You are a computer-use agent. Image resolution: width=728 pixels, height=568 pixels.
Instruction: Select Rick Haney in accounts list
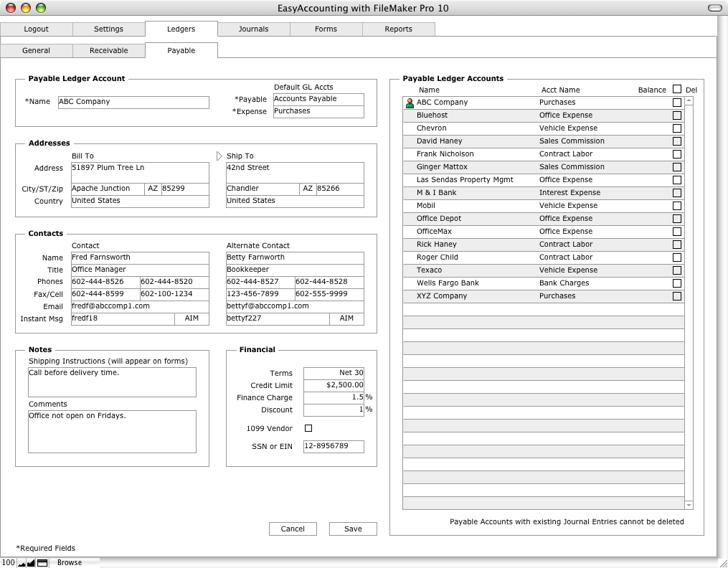(543, 245)
